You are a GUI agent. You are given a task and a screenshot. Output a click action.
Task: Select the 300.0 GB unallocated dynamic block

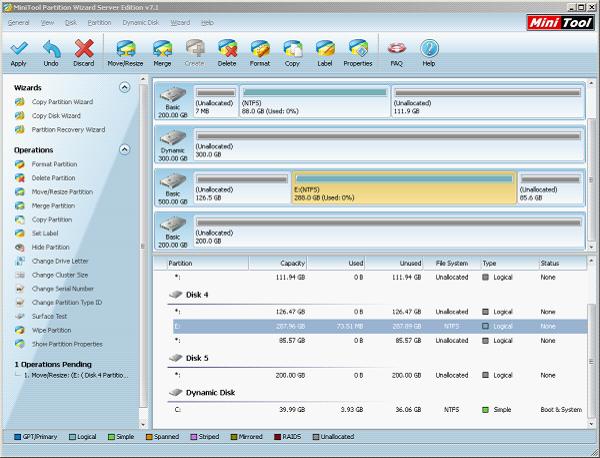tap(389, 144)
